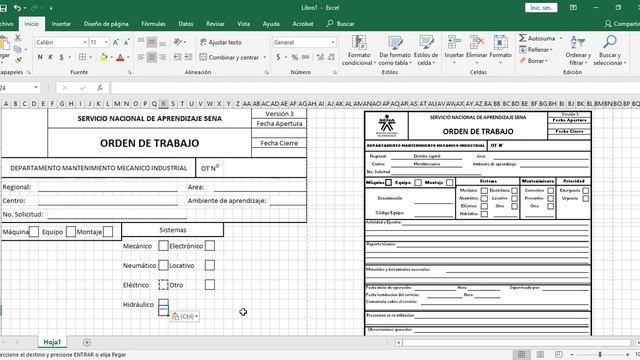This screenshot has width=640, height=360.
Task: Add a new sheet plus icon
Action: point(87,342)
